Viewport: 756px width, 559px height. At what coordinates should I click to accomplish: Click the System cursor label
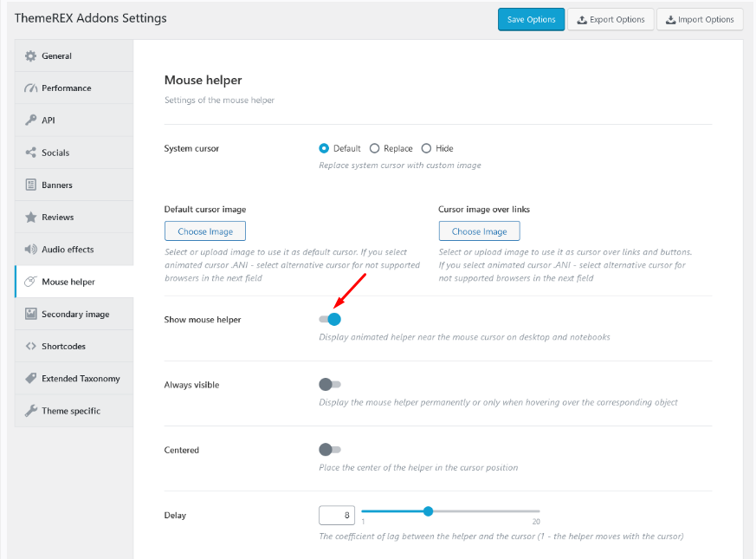point(191,149)
